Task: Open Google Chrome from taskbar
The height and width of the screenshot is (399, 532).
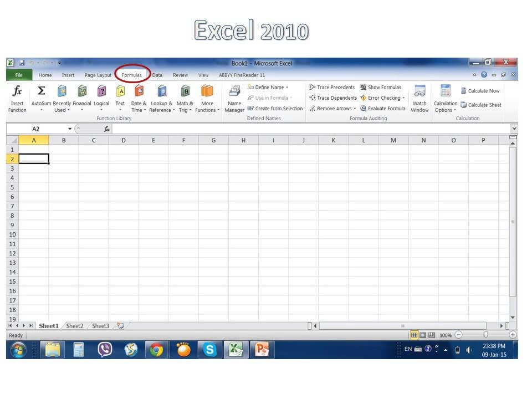Action: click(x=157, y=350)
